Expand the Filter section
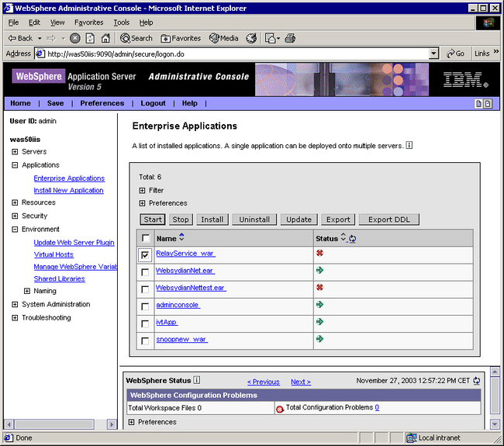The height and width of the screenshot is (446, 504). click(x=142, y=190)
